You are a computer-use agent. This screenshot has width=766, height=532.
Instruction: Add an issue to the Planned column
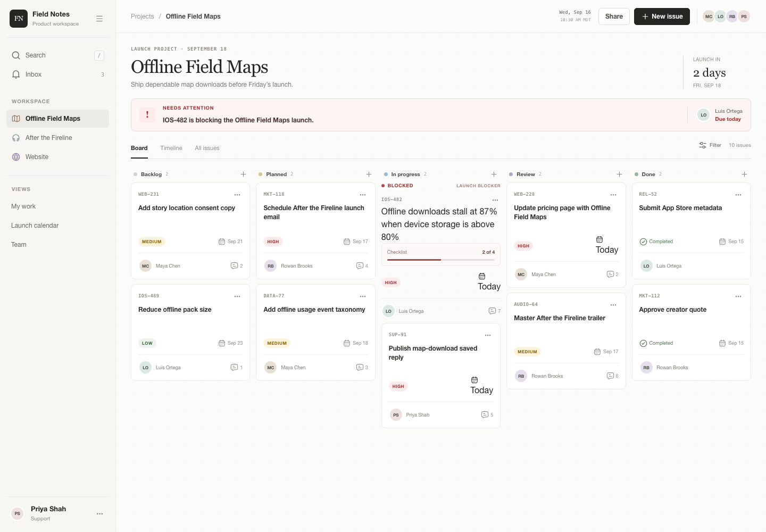[x=369, y=174]
